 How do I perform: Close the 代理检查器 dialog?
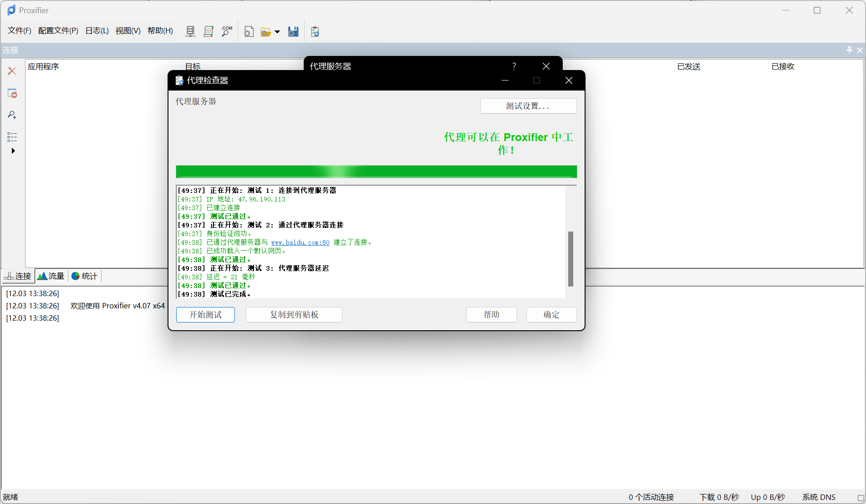tap(569, 81)
